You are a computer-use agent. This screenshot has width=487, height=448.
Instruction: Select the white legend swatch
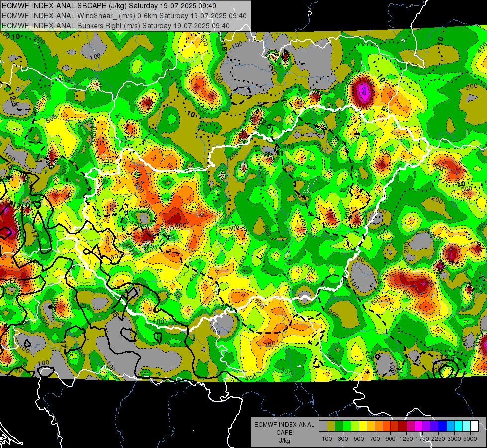click(x=474, y=426)
